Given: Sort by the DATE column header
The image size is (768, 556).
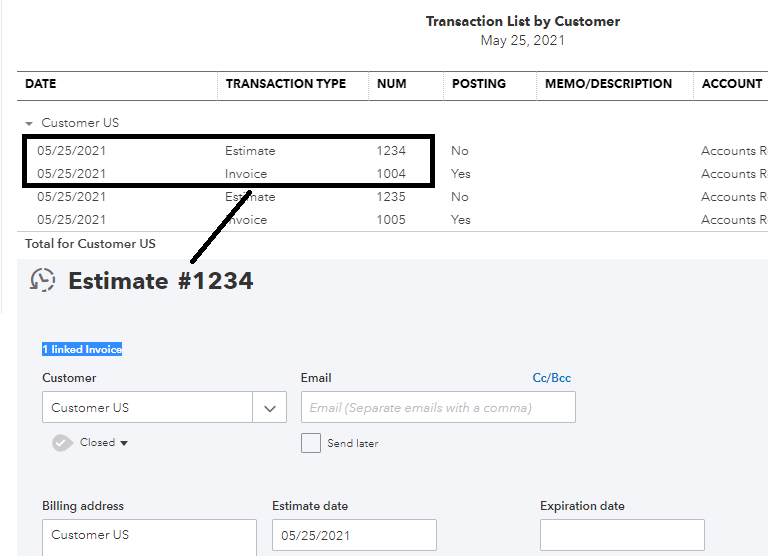Looking at the screenshot, I should point(41,84).
